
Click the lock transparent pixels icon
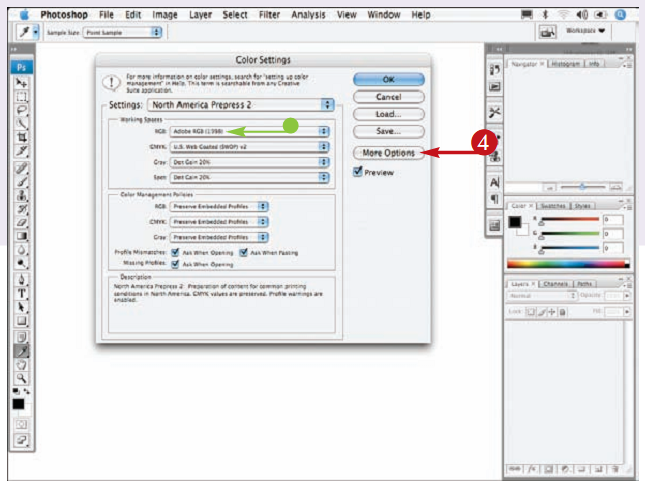click(531, 312)
